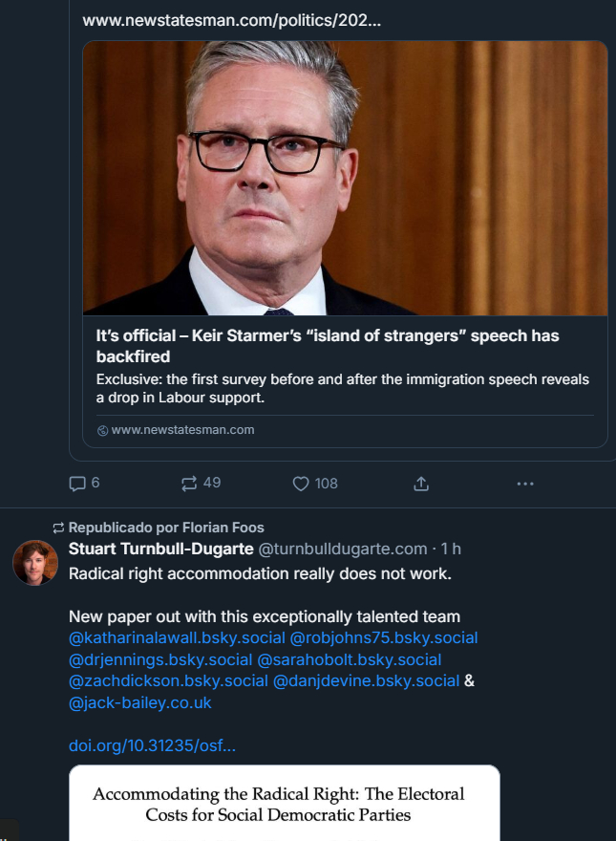Image resolution: width=616 pixels, height=841 pixels.
Task: Open the three-dot more options menu
Action: click(x=525, y=484)
